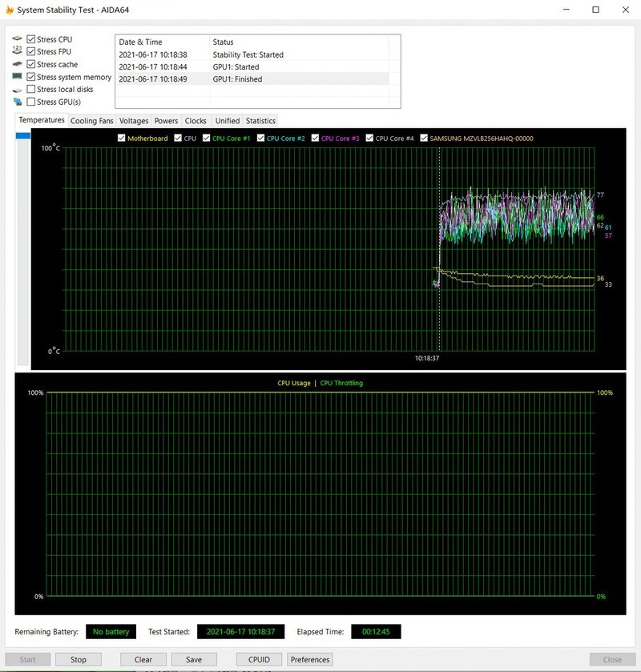This screenshot has width=641, height=672.
Task: Switch to the Cooling Fans tab
Action: [92, 121]
